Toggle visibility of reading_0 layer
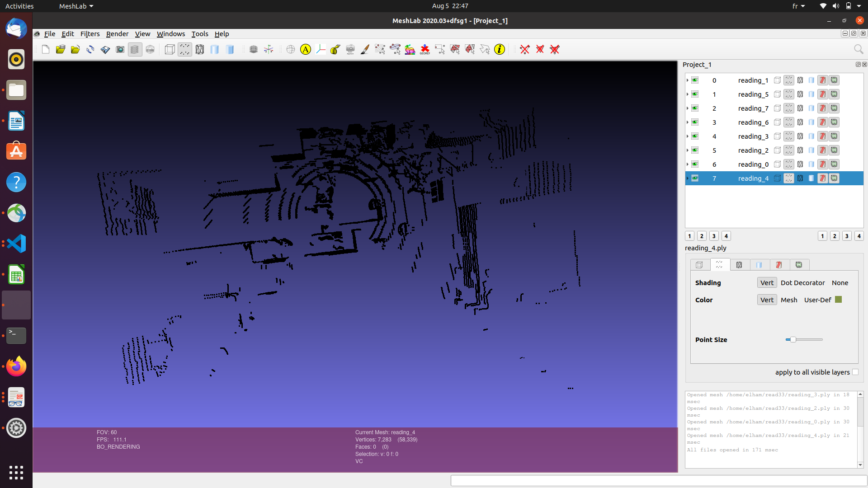Image resolution: width=868 pixels, height=488 pixels. pos(695,164)
